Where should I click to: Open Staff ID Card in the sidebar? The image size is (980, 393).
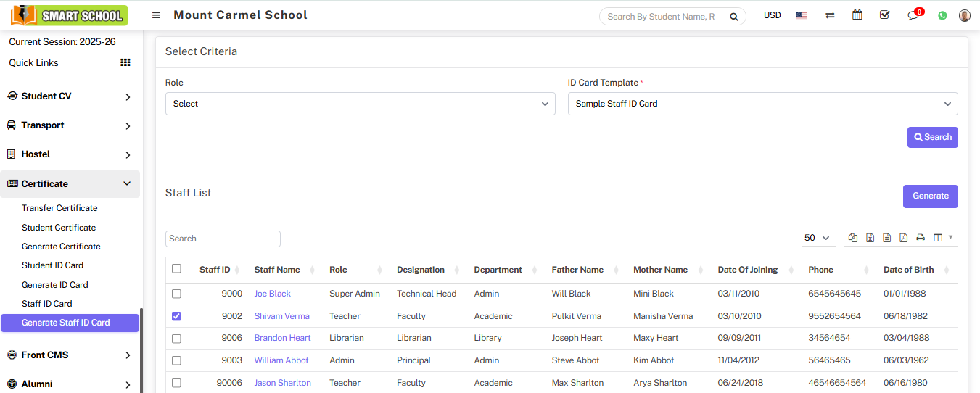point(47,304)
